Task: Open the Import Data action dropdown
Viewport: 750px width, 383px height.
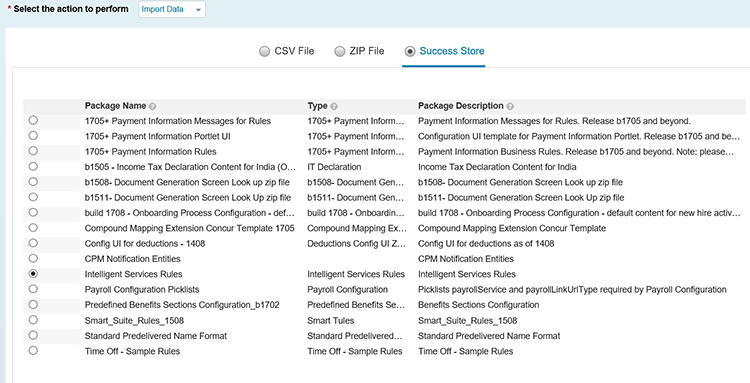Action: tap(172, 9)
